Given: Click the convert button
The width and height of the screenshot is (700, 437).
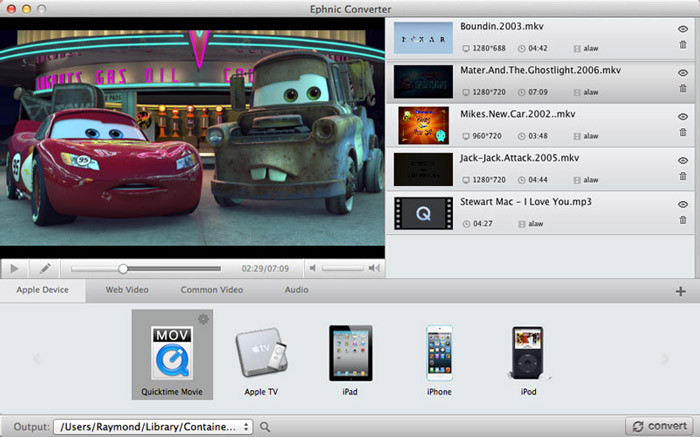Looking at the screenshot, I should (x=659, y=426).
